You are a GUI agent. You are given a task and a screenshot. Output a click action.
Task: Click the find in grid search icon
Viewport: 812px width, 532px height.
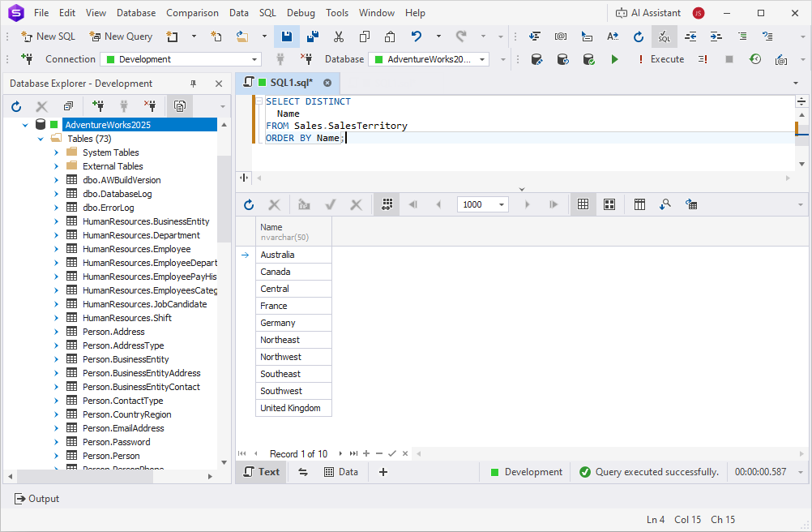[665, 204]
